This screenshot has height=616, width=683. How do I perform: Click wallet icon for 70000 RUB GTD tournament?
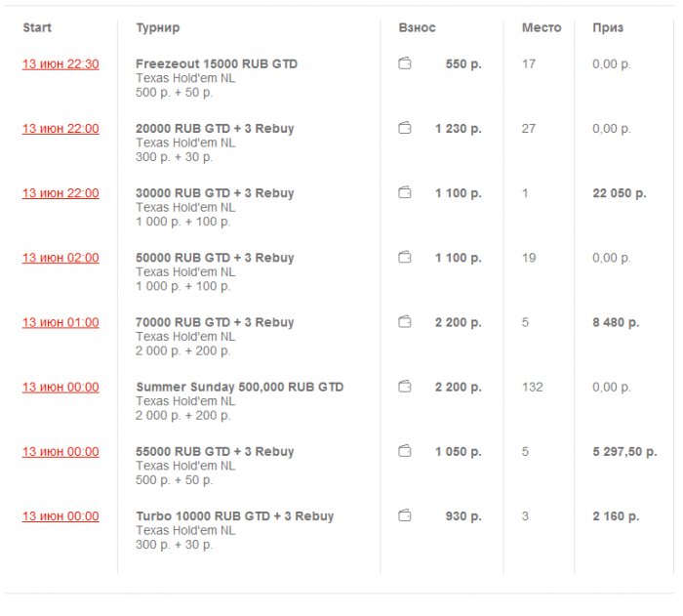pyautogui.click(x=405, y=322)
